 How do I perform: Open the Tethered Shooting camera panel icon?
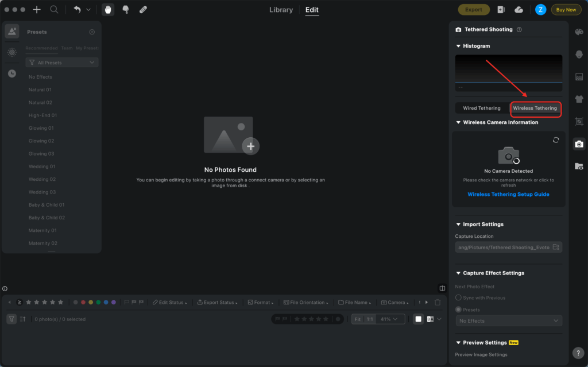[579, 144]
